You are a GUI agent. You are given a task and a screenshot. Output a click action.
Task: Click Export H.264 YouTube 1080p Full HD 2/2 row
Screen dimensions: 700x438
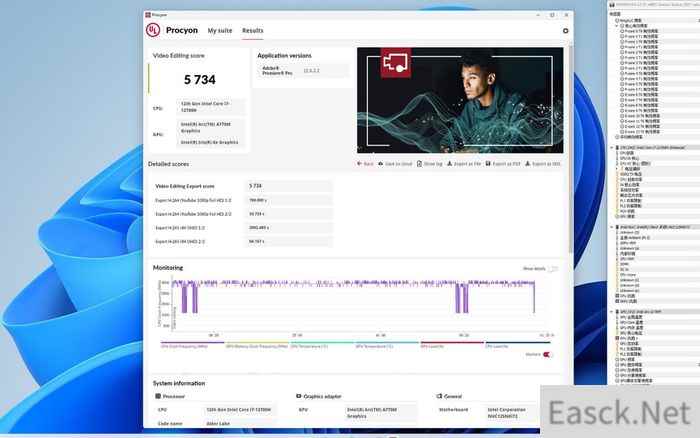point(242,214)
